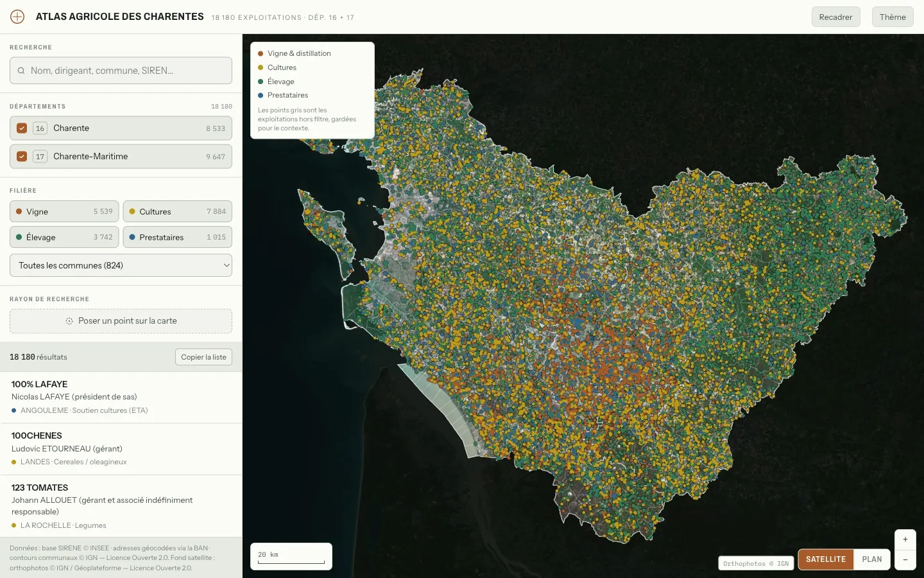Click the Orthophotos © IGN attribution
Screen dimensions: 924x578
(x=756, y=563)
